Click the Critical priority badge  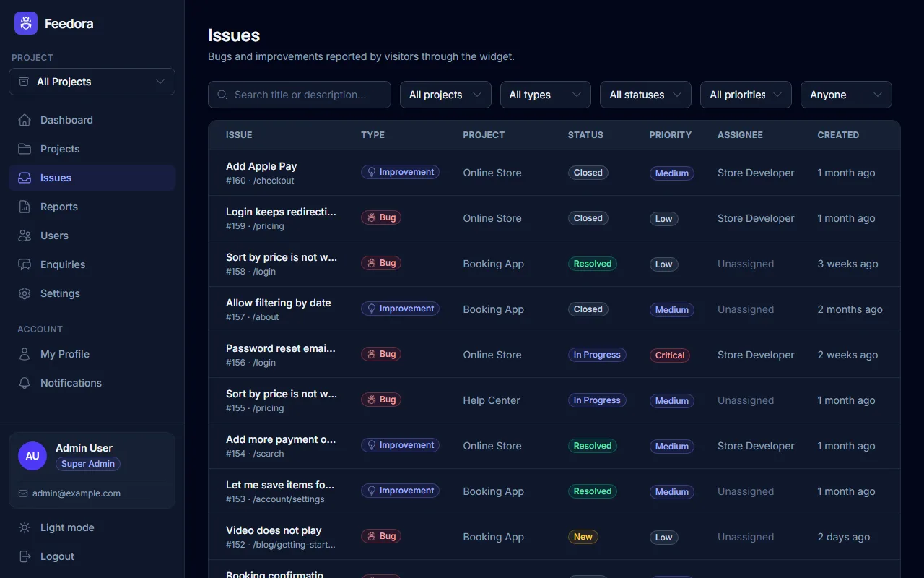(x=669, y=355)
